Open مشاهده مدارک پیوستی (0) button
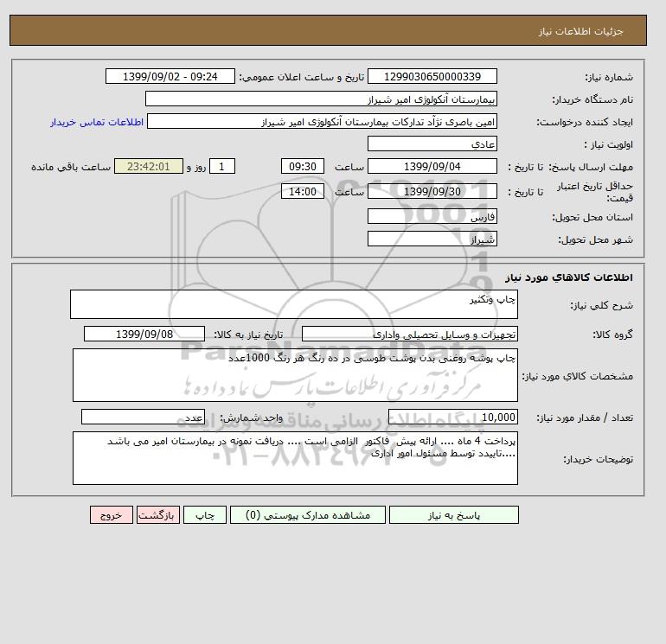The height and width of the screenshot is (644, 666). 308,515
